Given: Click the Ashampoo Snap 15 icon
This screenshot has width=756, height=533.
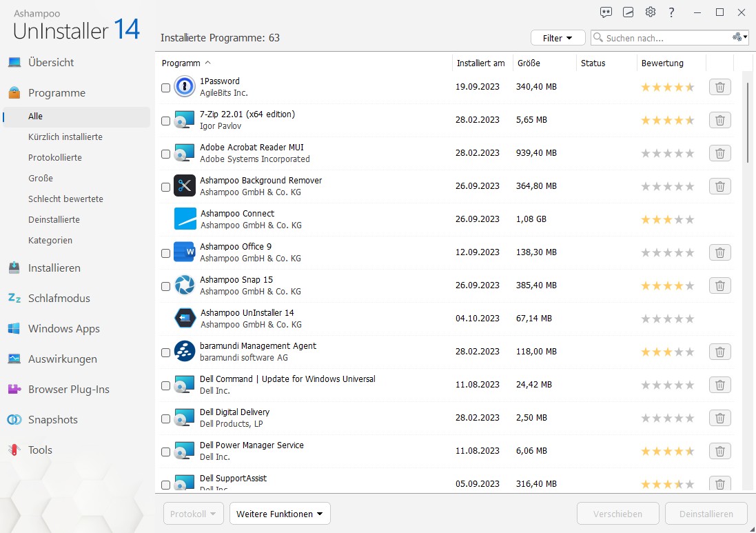Looking at the screenshot, I should (x=184, y=285).
